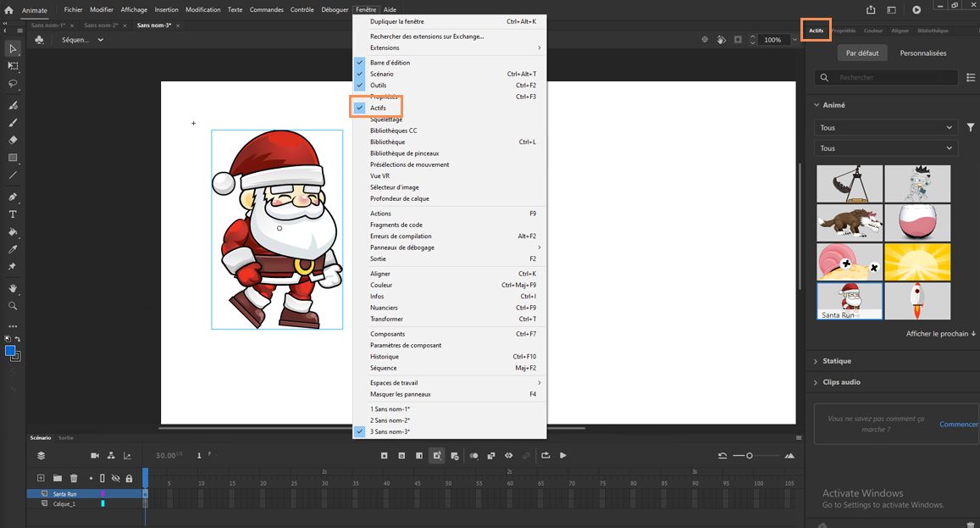Select the Asset Warp pin tool
The height and width of the screenshot is (528, 980).
[13, 266]
